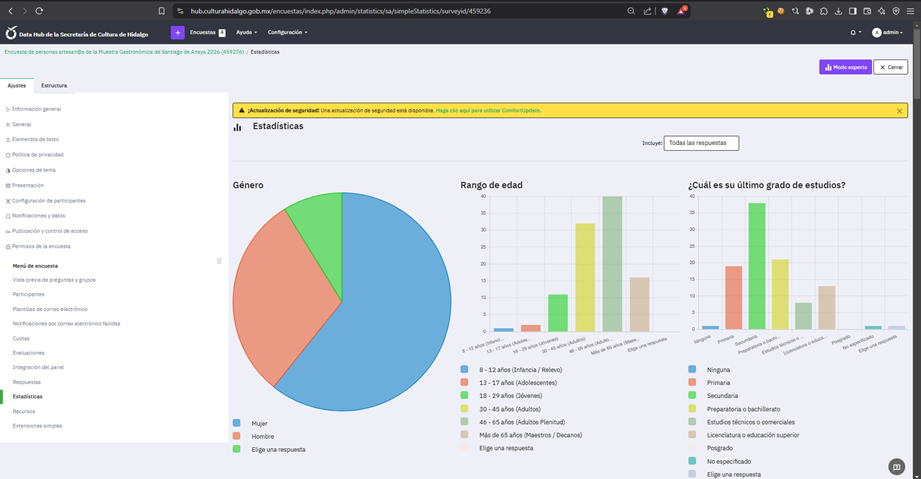Expand the Configuración dropdown menu
This screenshot has width=921, height=479.
coord(287,32)
